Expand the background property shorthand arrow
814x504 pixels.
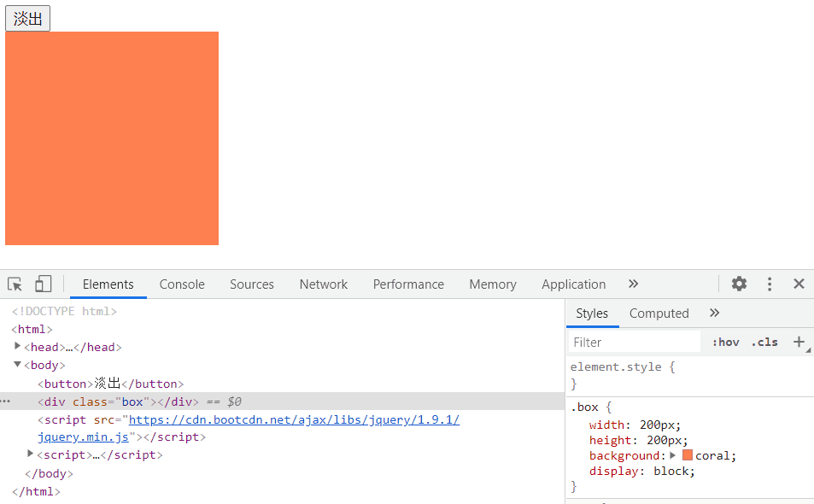[673, 455]
